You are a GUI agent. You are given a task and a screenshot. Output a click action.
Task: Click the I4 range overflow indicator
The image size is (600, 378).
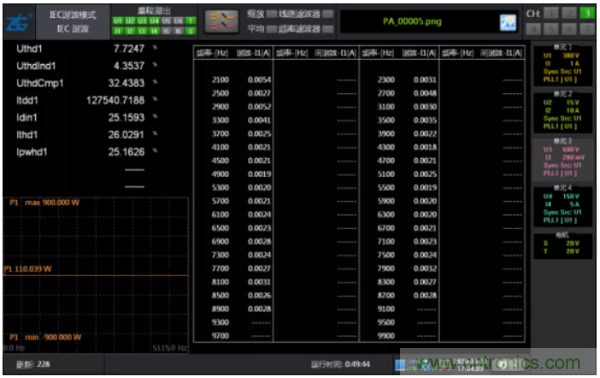point(154,31)
